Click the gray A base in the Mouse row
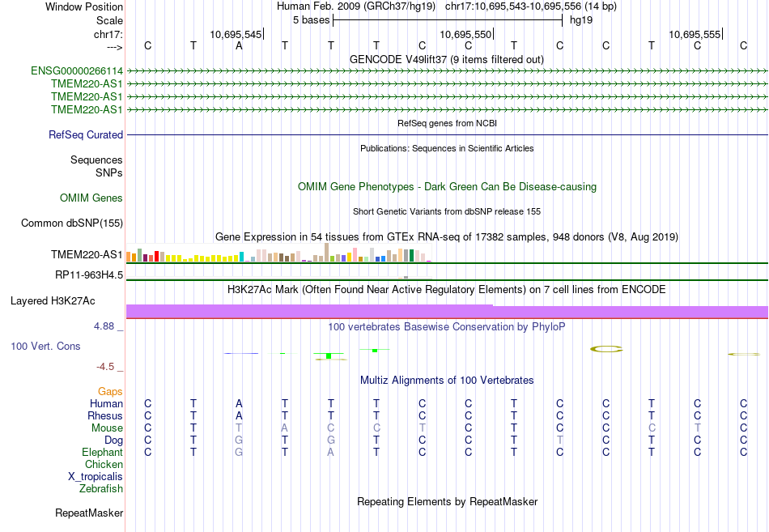The width and height of the screenshot is (769, 532). [x=284, y=428]
